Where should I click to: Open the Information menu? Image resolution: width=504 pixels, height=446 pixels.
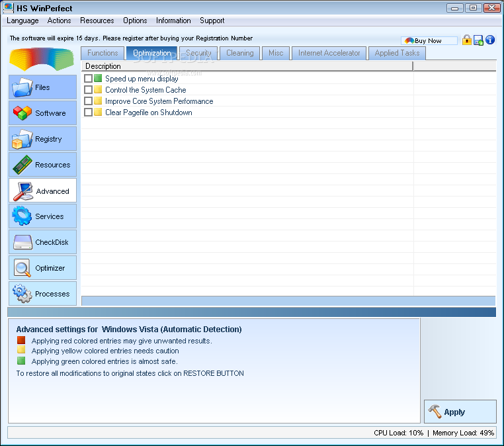pyautogui.click(x=173, y=21)
